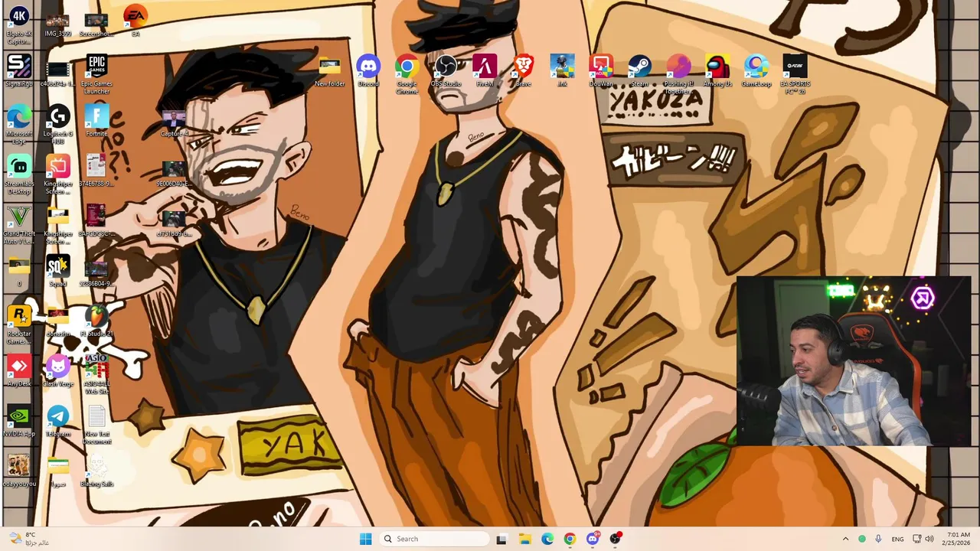Open SignalRgb desktop shortcut
The image size is (980, 551).
point(19,70)
